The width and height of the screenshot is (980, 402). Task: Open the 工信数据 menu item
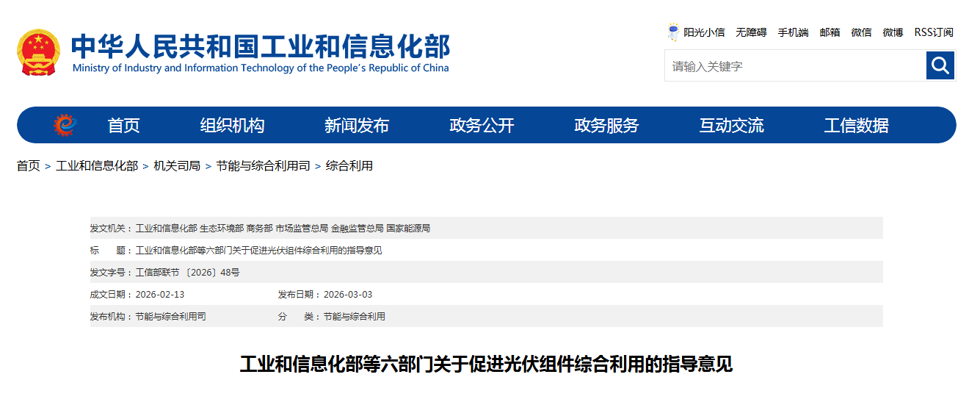click(856, 126)
